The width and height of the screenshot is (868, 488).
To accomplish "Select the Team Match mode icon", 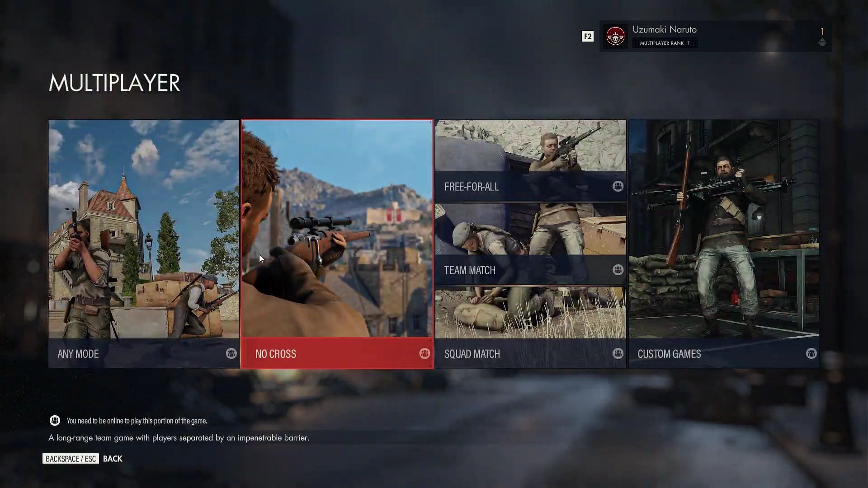I will click(x=618, y=270).
